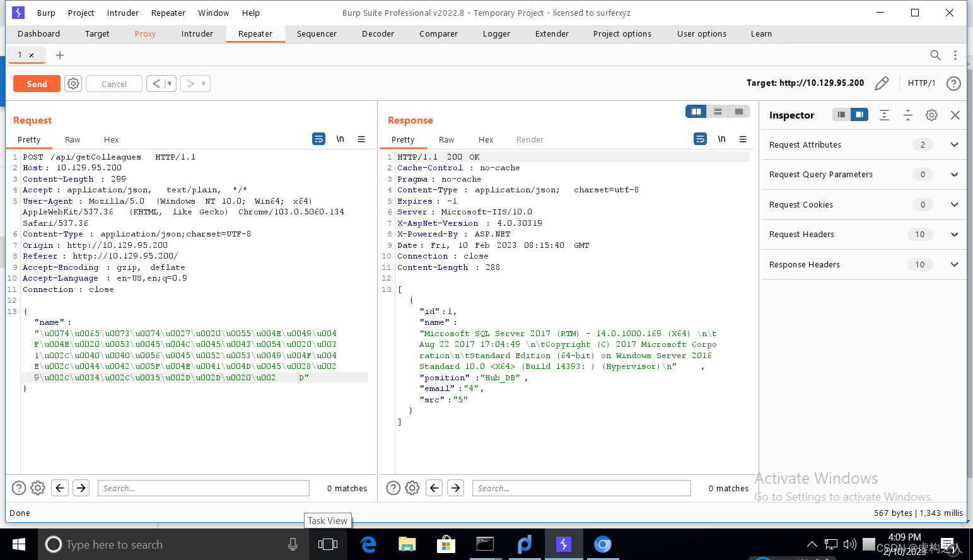Dock Inspector panel at right layout
Image resolution: width=973 pixels, height=560 pixels.
[x=859, y=115]
